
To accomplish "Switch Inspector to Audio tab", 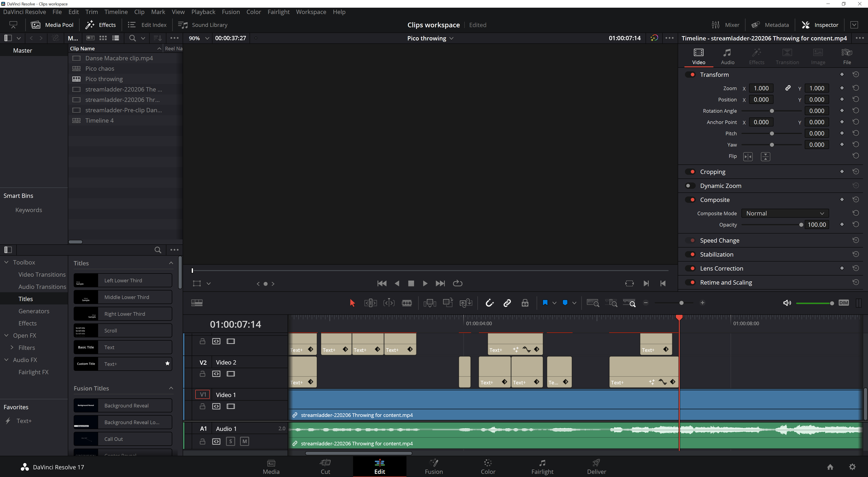I will pos(727,56).
